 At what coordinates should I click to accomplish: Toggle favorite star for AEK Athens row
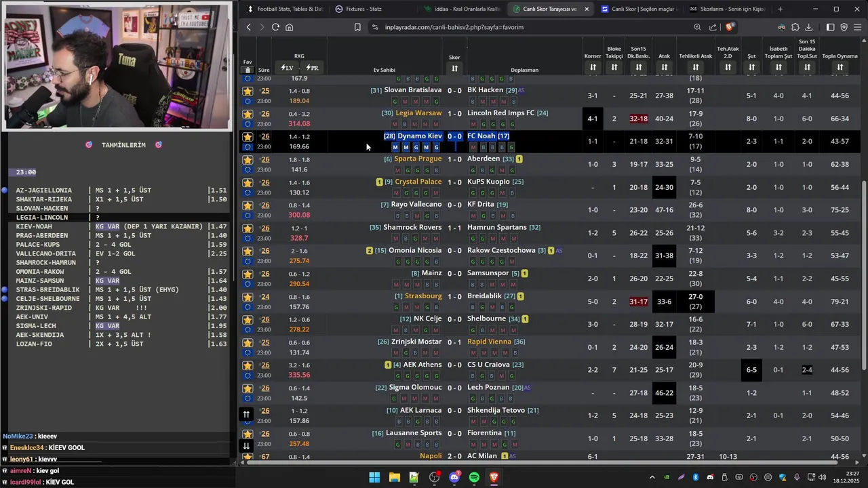click(x=248, y=365)
